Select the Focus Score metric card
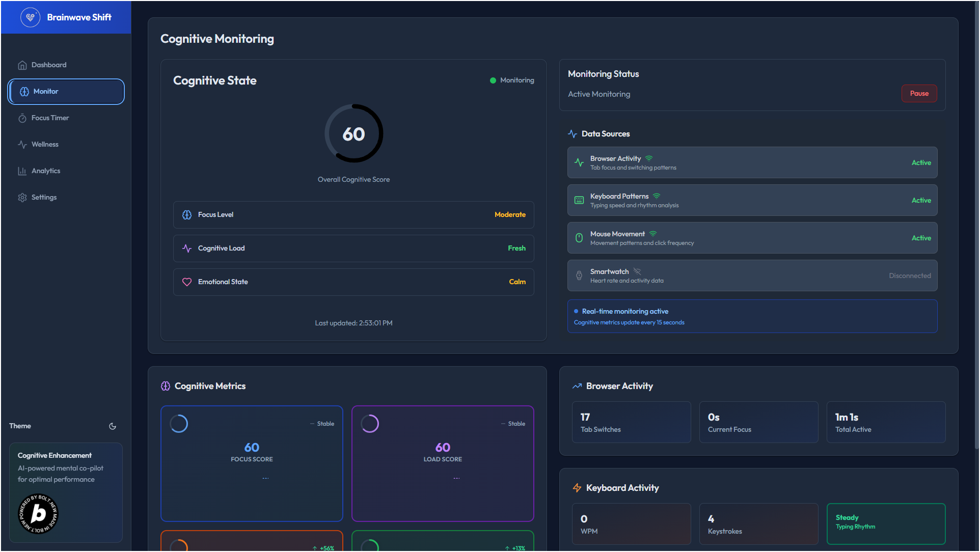 [252, 463]
